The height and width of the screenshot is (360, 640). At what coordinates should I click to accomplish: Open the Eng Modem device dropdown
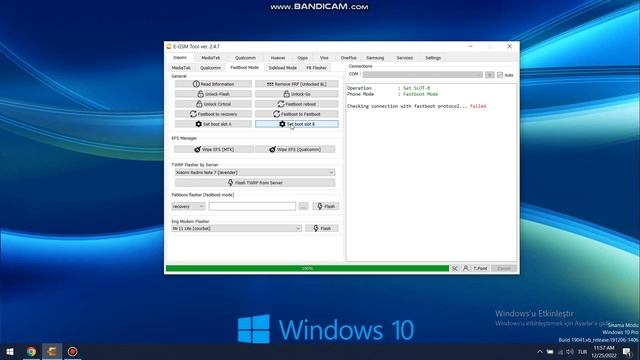236,229
